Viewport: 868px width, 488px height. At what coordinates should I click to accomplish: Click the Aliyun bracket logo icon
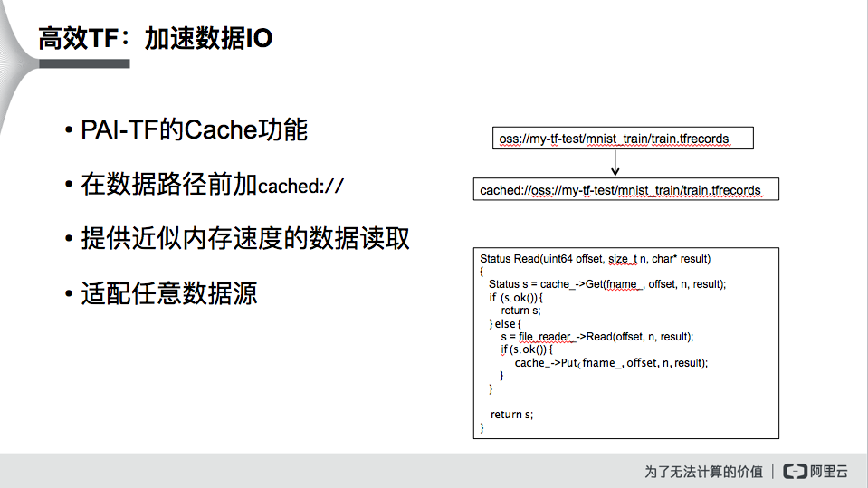point(795,472)
